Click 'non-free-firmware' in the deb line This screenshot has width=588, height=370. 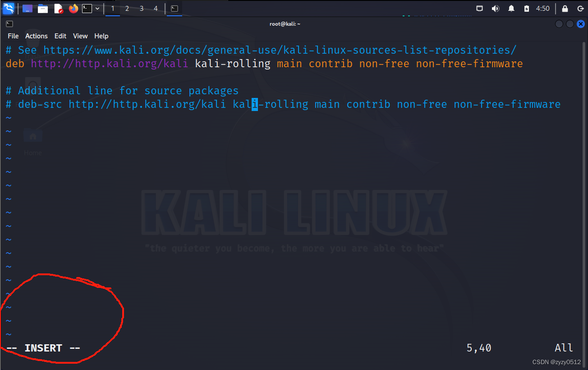(x=469, y=64)
